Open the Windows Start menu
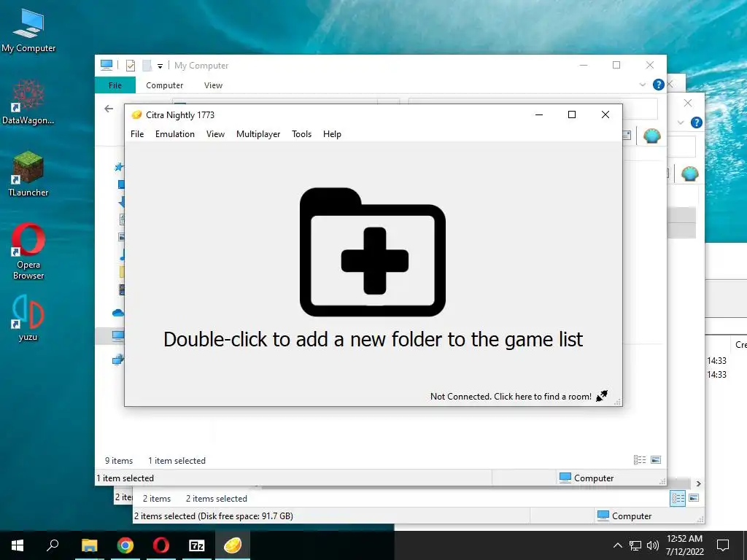Screen dimensions: 747x560 [x=18, y=545]
